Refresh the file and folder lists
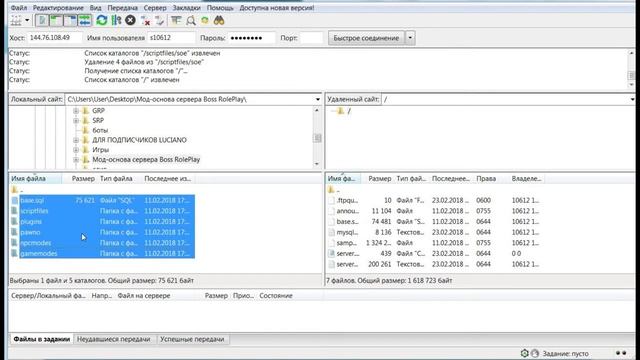This screenshot has height=360, width=640. click(102, 20)
